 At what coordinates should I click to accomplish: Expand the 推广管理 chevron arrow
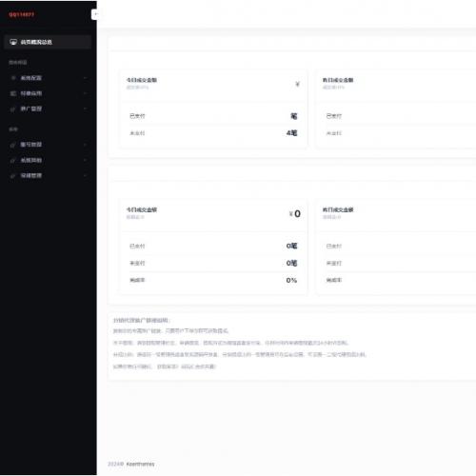pos(85,109)
